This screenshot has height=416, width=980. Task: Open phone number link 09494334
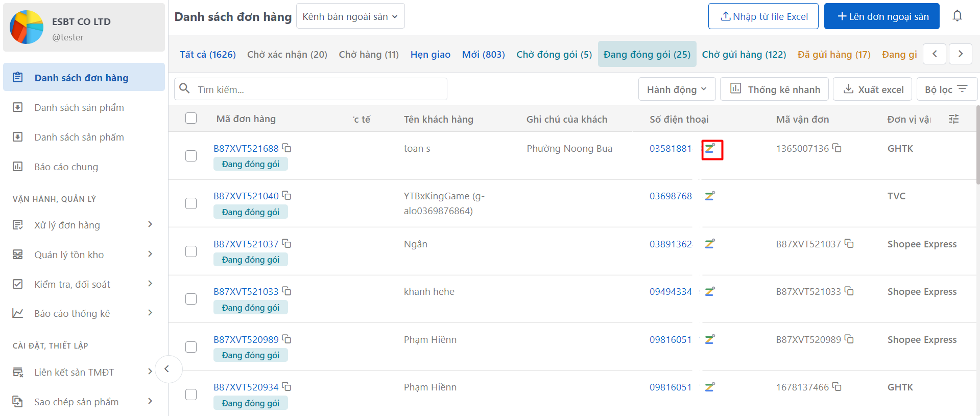coord(671,291)
